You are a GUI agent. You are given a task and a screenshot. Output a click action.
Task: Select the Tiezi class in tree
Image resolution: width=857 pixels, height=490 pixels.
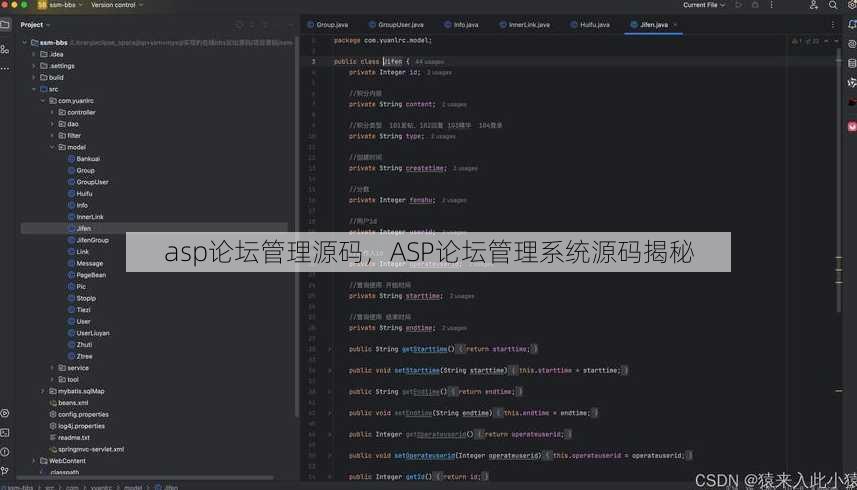click(x=84, y=310)
